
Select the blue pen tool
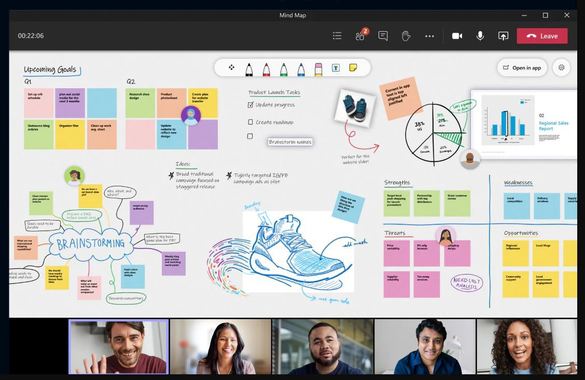pyautogui.click(x=301, y=69)
